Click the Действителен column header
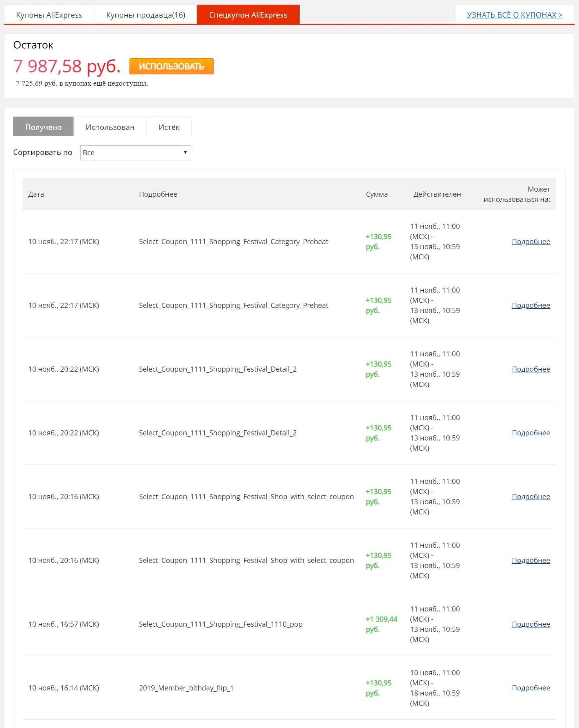This screenshot has height=728, width=579. pos(437,194)
